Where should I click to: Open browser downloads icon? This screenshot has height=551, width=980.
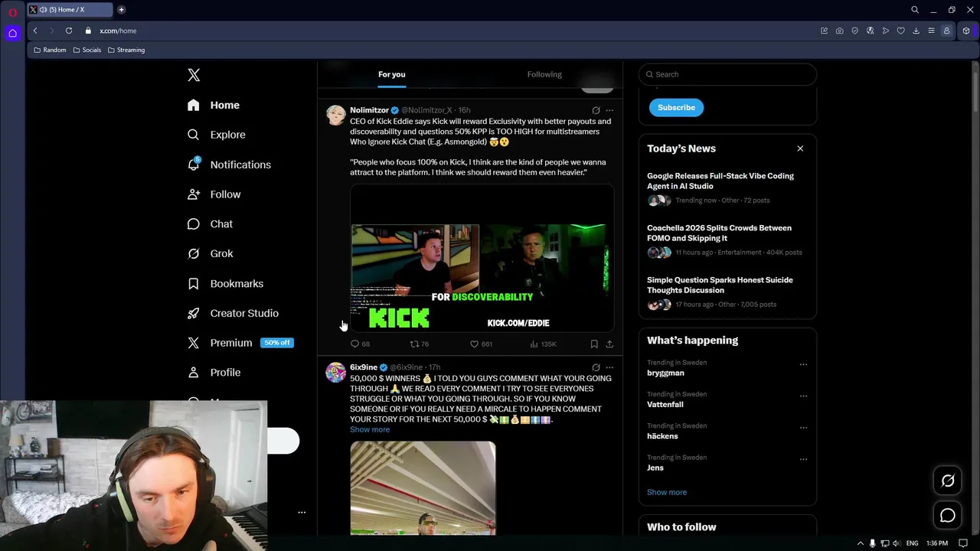(916, 31)
